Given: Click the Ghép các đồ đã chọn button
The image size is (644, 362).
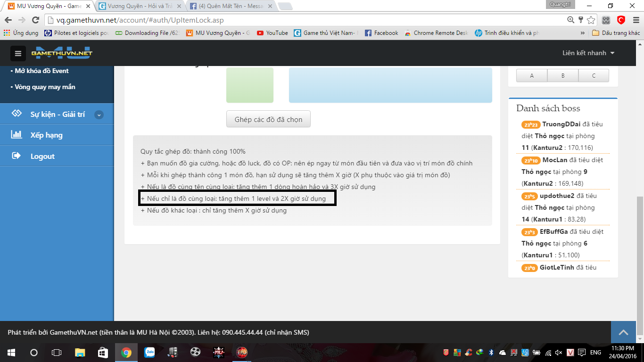Looking at the screenshot, I should click(268, 119).
